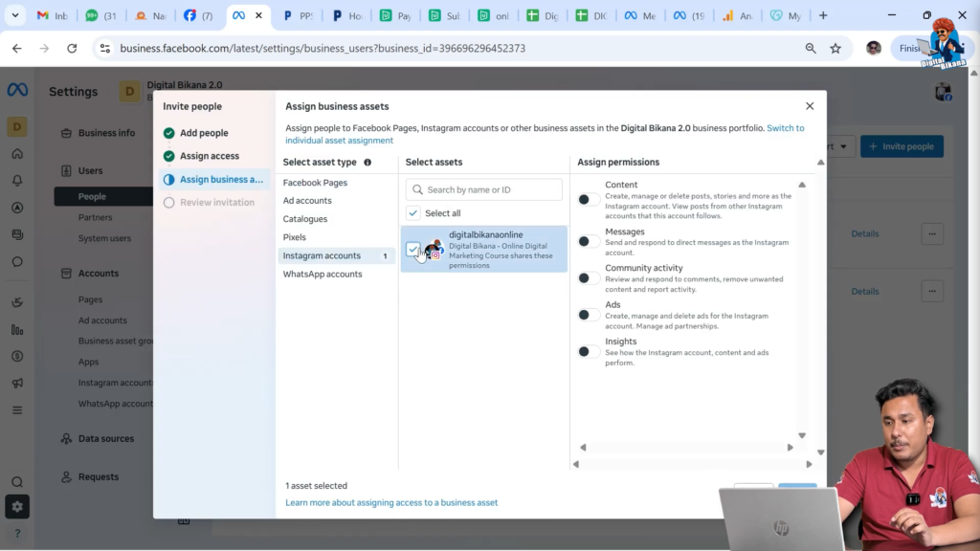
Task: Open the settings gear icon in left rail
Action: (17, 507)
